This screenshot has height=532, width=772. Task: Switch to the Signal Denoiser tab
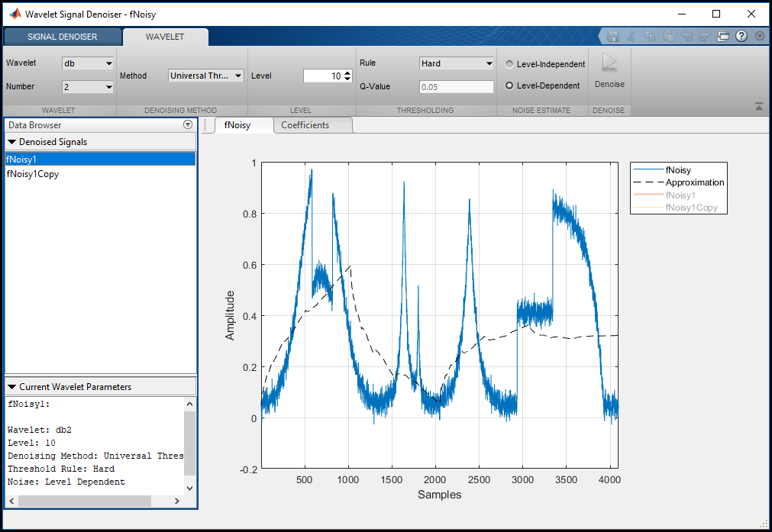pos(62,37)
